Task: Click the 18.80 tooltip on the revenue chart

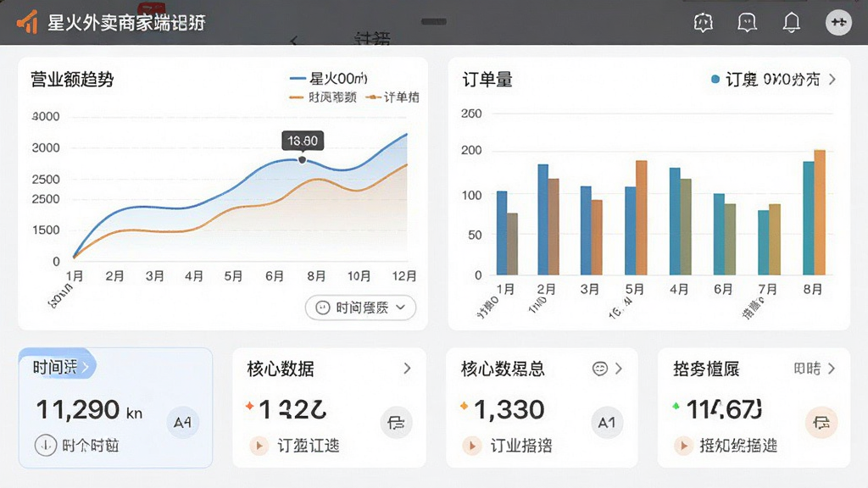Action: (303, 141)
